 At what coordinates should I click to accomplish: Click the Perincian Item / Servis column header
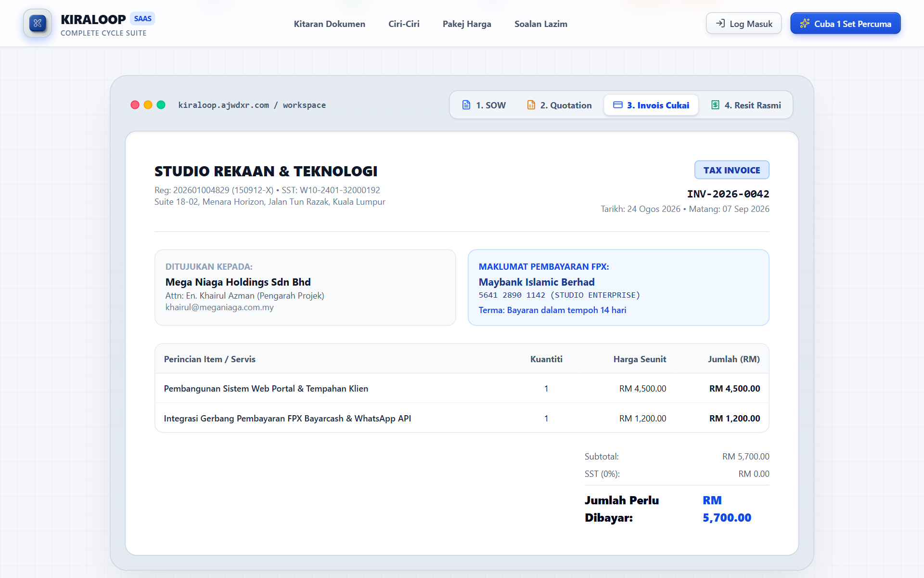209,359
